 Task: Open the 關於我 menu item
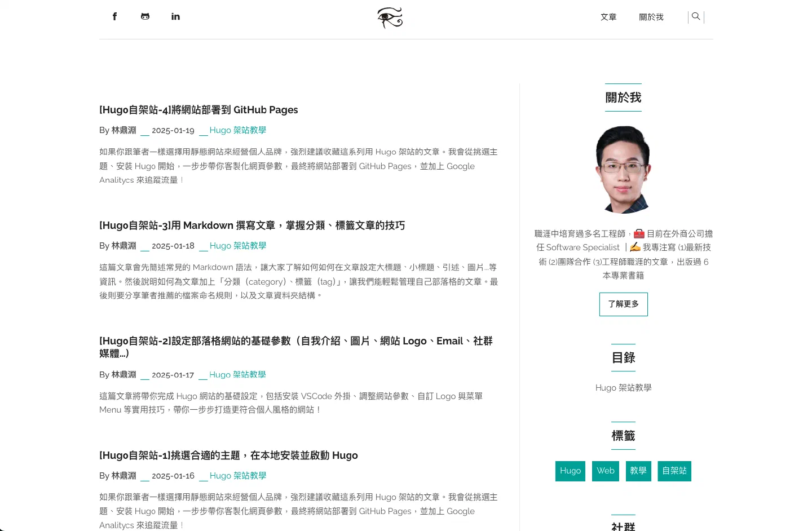click(651, 17)
